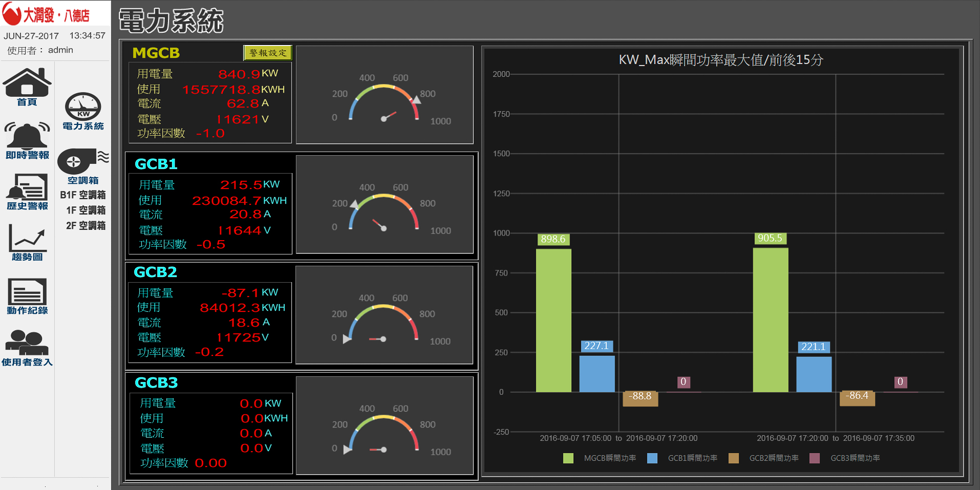The width and height of the screenshot is (980, 490).
Task: Click MGCB 用電量 value 840.9
Action: point(239,74)
